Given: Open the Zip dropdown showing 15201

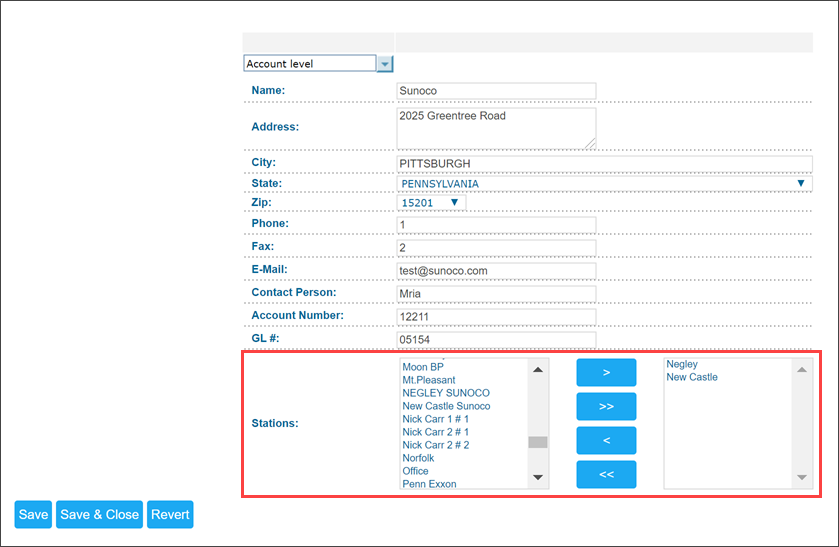Looking at the screenshot, I should tap(431, 203).
